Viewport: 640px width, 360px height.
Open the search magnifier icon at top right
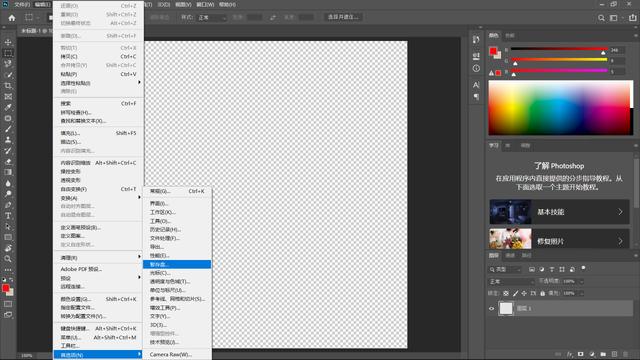tap(601, 18)
